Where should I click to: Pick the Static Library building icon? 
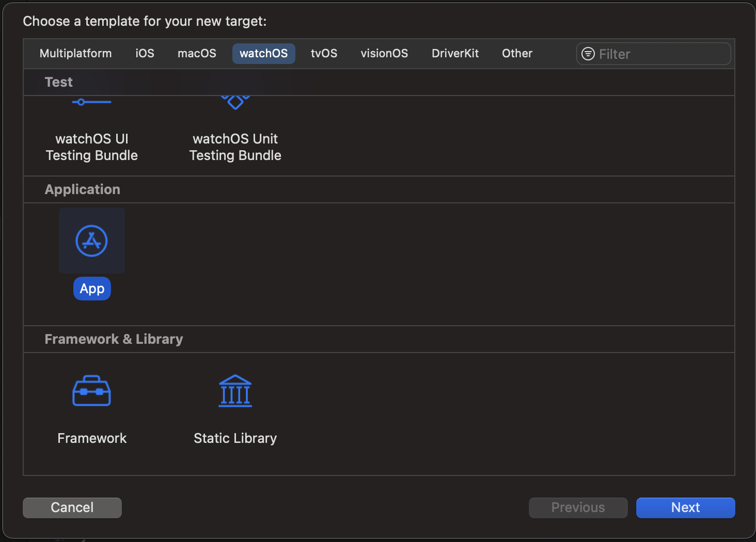tap(235, 391)
